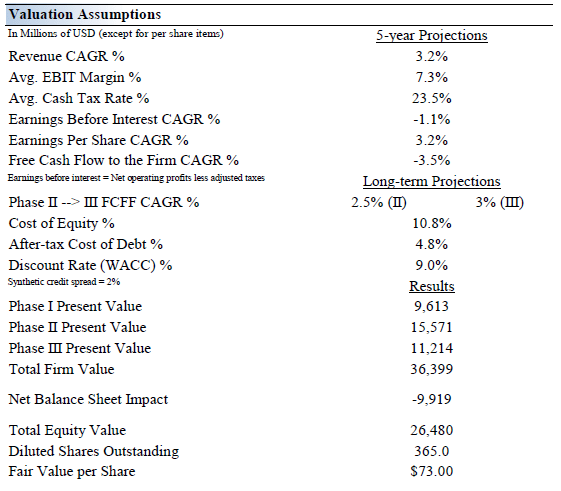Select the Phase II growth value 2.5% (II)
This screenshot has height=491, width=561.
(x=379, y=203)
